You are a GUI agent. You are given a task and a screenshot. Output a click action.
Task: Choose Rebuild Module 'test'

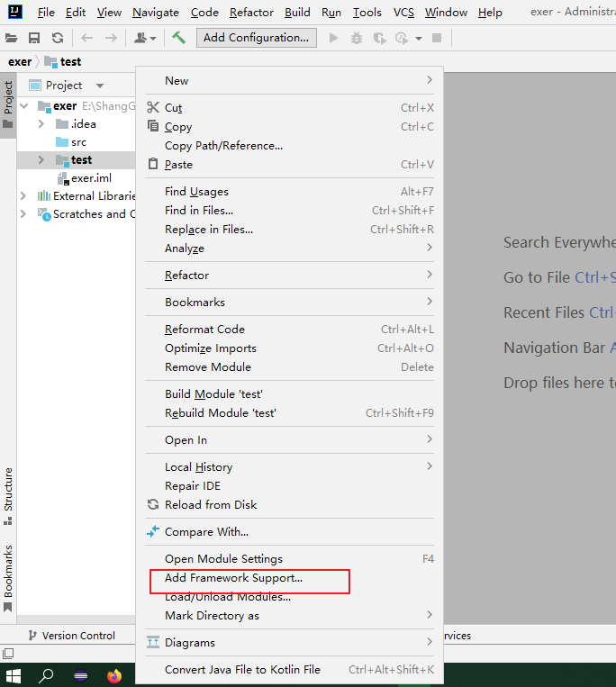point(290,412)
